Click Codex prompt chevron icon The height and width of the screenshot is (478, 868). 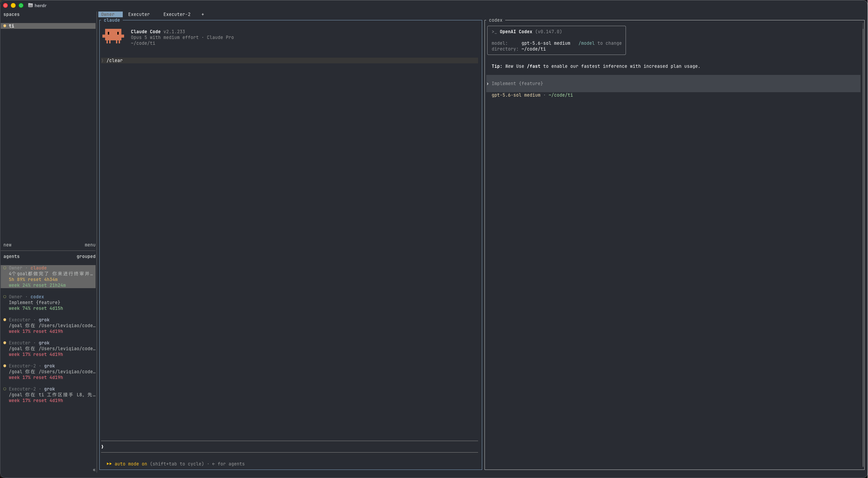coord(488,83)
